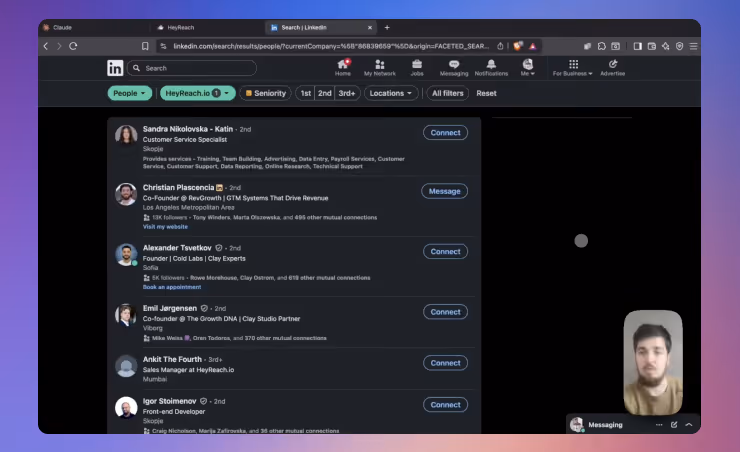Click the LinkedIn search field
This screenshot has height=452, width=740.
[192, 68]
